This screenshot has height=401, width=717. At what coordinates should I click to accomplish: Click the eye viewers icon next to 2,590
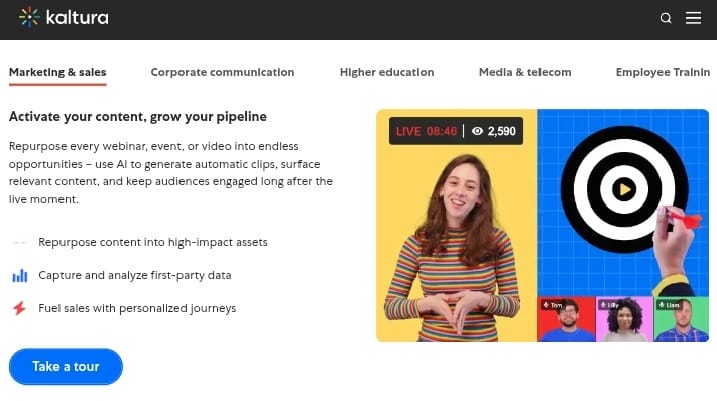click(x=477, y=131)
